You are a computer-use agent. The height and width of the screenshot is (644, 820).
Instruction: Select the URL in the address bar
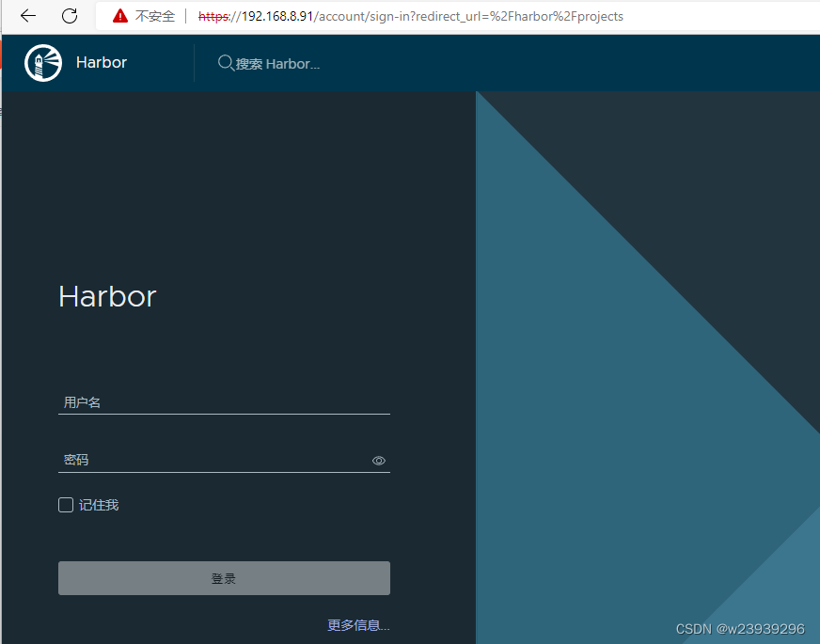411,16
